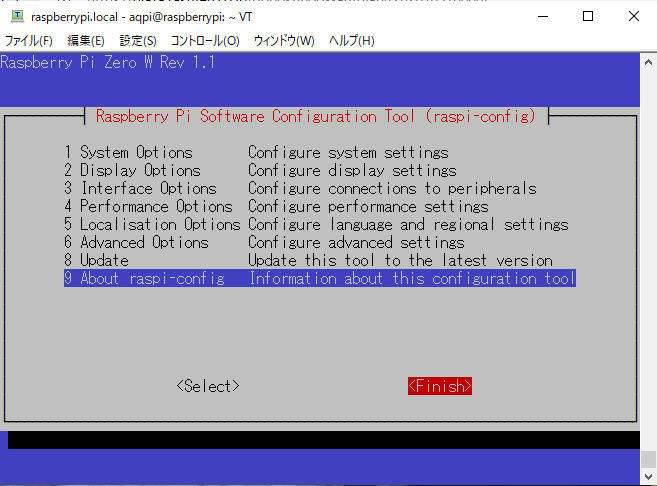Open the コントロール(O) menu
This screenshot has width=657, height=486.
(205, 41)
